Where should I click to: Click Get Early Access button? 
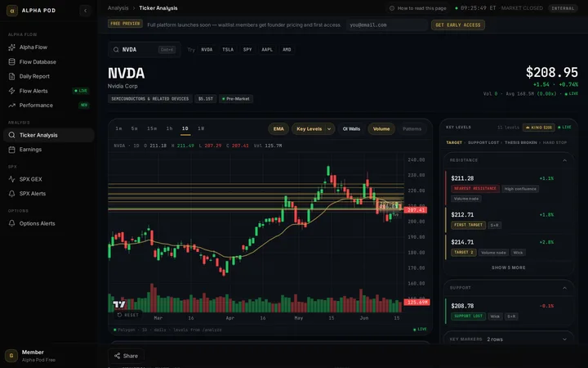click(458, 25)
